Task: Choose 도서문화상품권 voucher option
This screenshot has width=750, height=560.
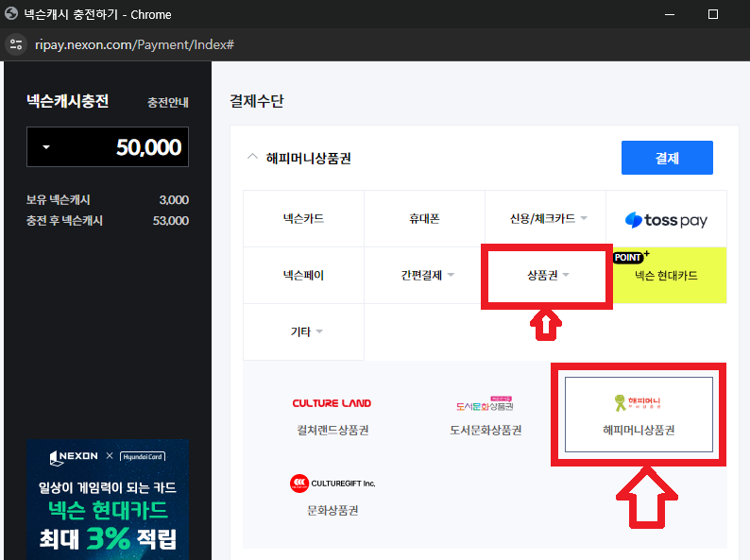Action: click(x=485, y=415)
